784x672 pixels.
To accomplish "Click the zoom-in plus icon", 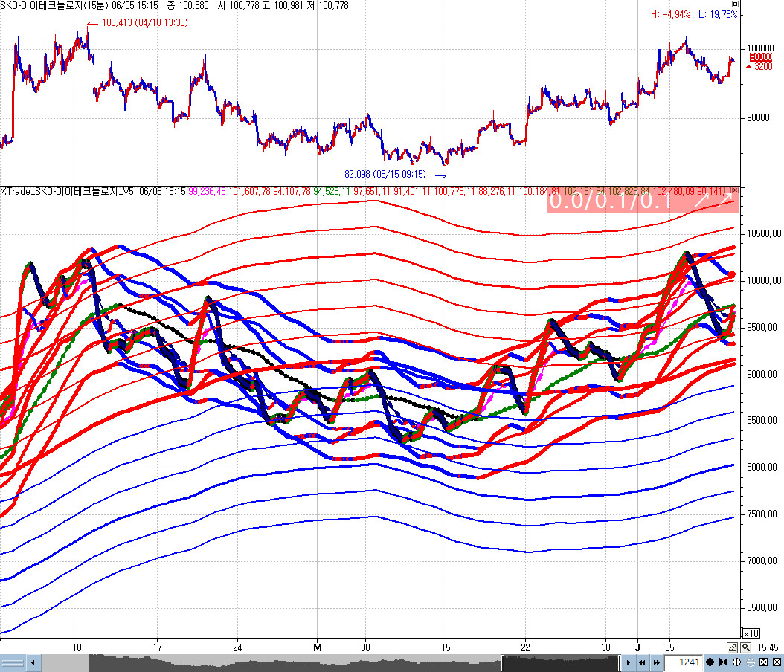I will point(736,662).
